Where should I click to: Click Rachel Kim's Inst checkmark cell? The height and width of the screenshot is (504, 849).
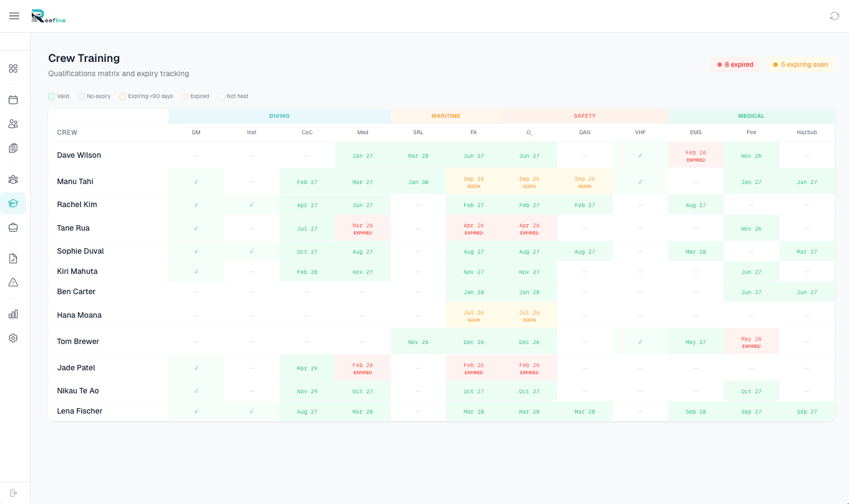(252, 205)
